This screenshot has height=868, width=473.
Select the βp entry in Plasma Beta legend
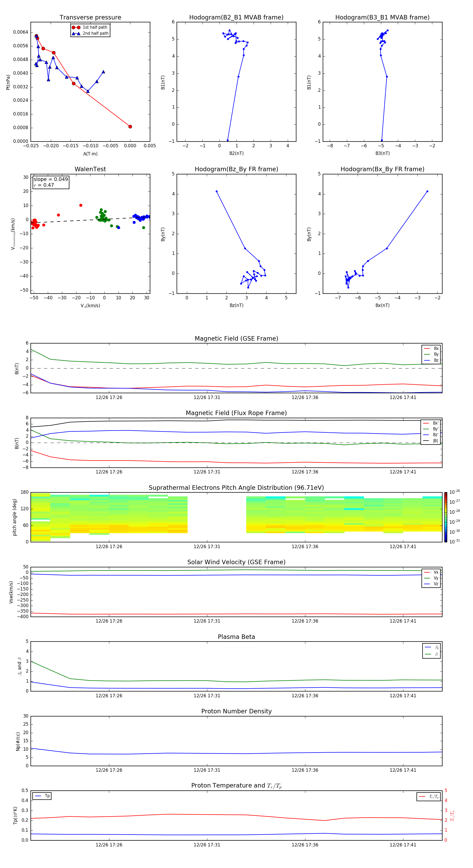431,647
